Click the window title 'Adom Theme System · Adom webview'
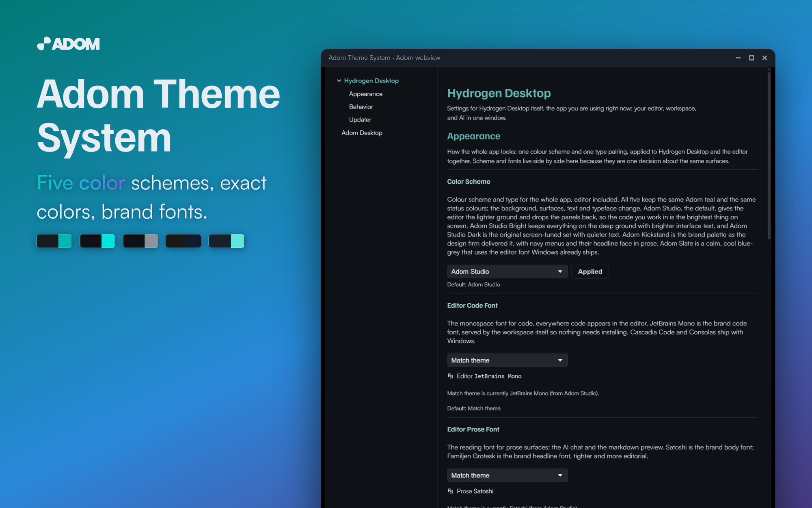Image resolution: width=812 pixels, height=508 pixels. click(384, 58)
